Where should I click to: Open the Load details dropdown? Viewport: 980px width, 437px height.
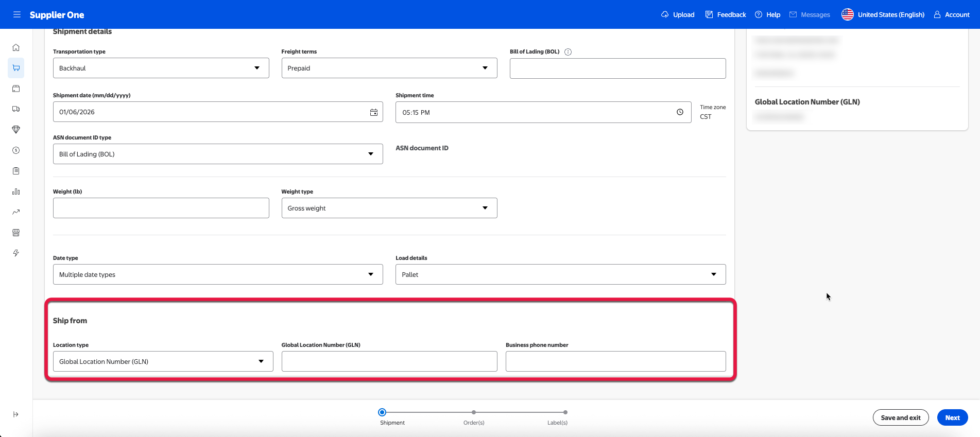tap(560, 274)
